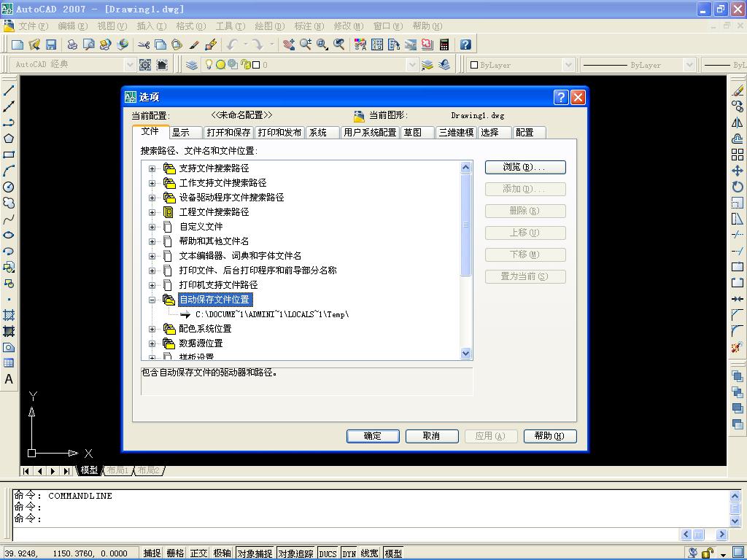This screenshot has width=747, height=560.
Task: Open the 绘图(D) menu
Action: coord(270,26)
